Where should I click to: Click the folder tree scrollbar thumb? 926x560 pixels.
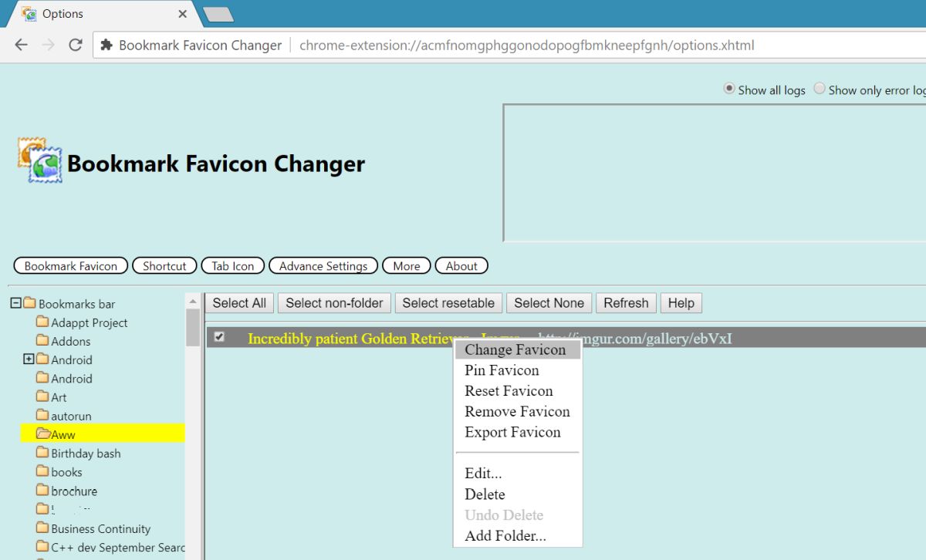coord(193,327)
